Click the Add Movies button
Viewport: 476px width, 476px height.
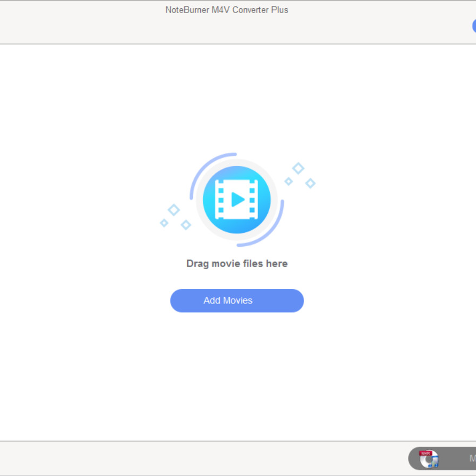pyautogui.click(x=237, y=301)
